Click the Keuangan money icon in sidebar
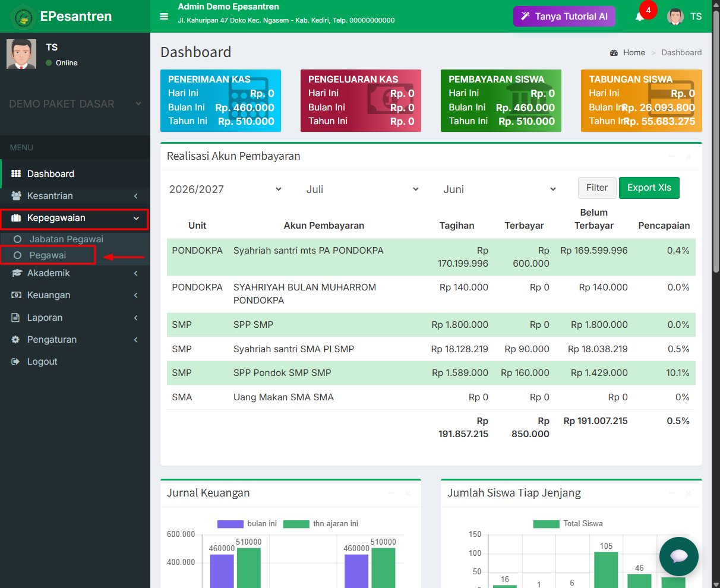 click(x=16, y=295)
